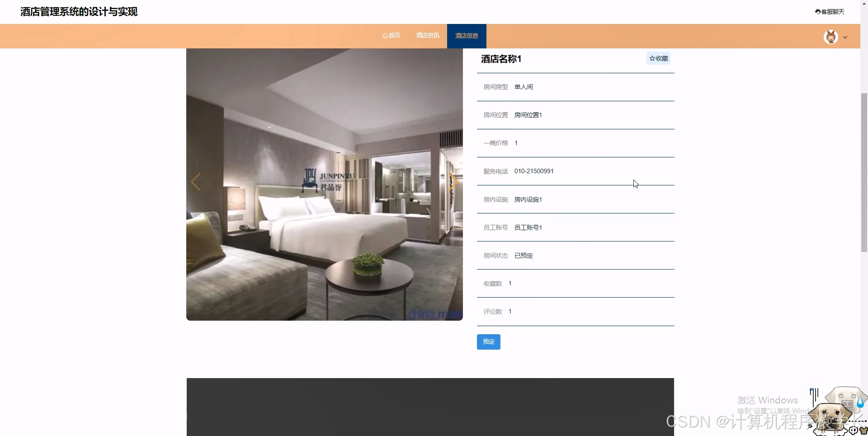Select the value 房内设施1

click(528, 199)
